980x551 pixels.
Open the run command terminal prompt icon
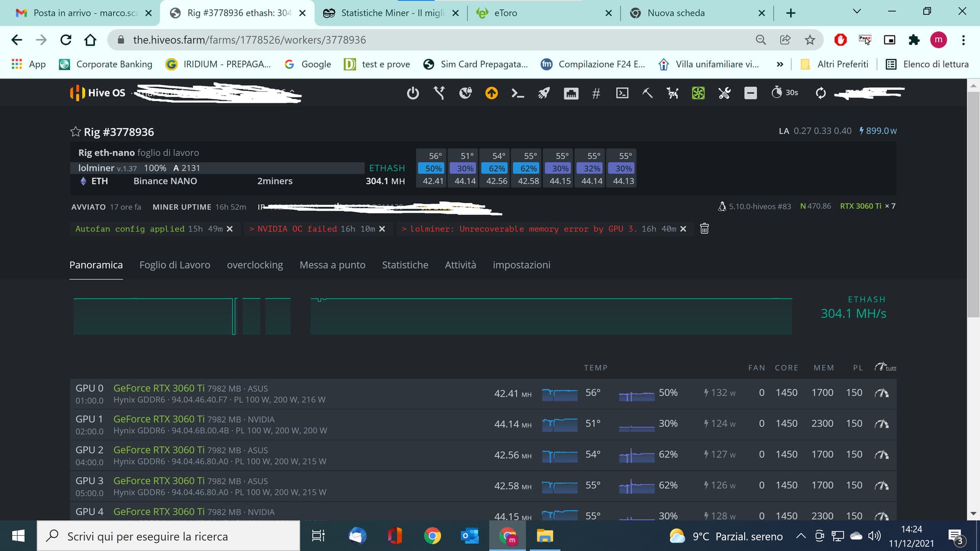coord(518,93)
